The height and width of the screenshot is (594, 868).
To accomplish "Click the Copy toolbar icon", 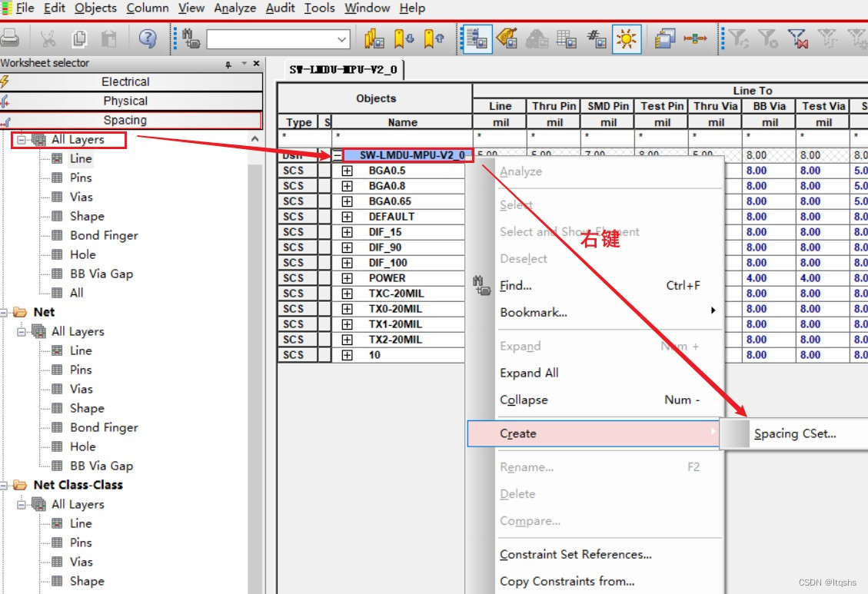I will 79,38.
